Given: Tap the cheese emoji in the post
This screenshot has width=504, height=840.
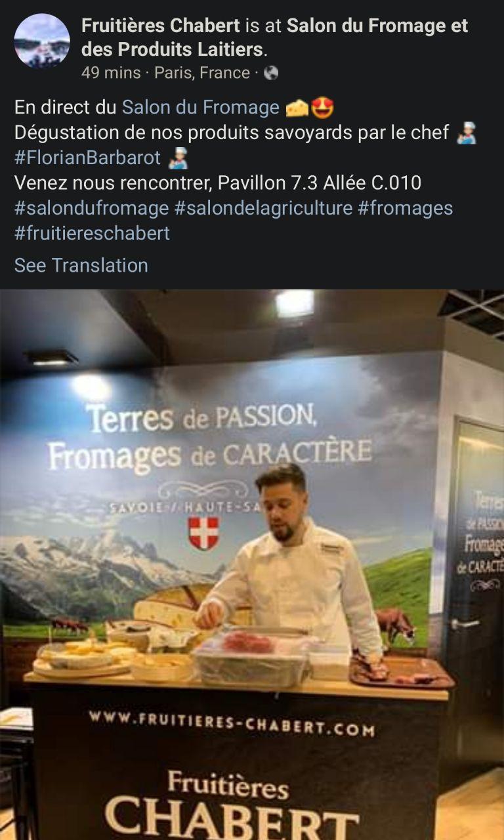Looking at the screenshot, I should click(297, 108).
